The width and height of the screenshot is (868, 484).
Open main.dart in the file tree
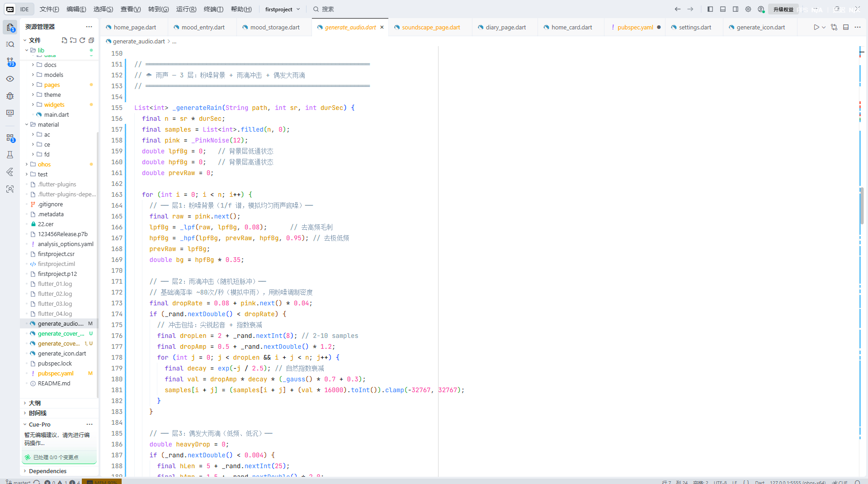pos(57,114)
